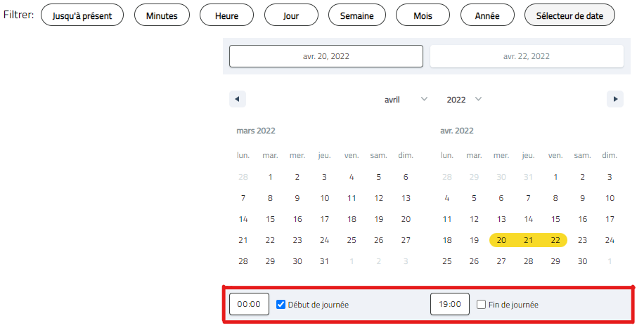Screen dimensions: 644x330
Task: Go to previous month with left arrow
Action: [238, 100]
